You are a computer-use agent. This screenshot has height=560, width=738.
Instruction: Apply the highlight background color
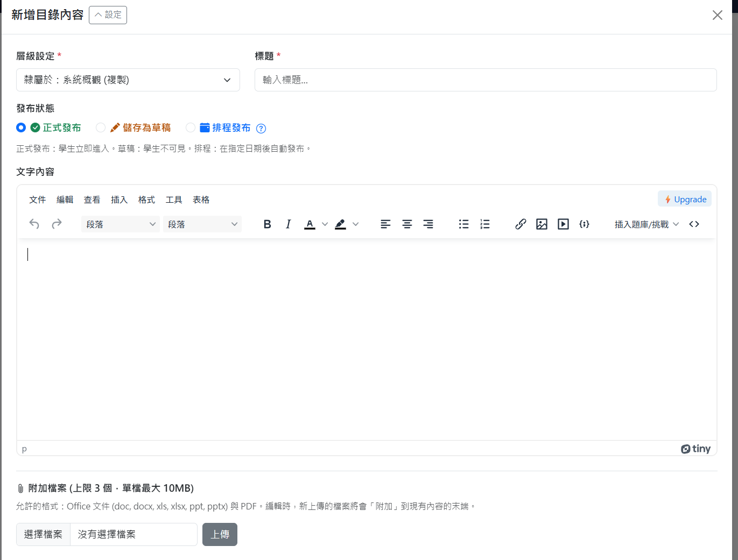[340, 224]
